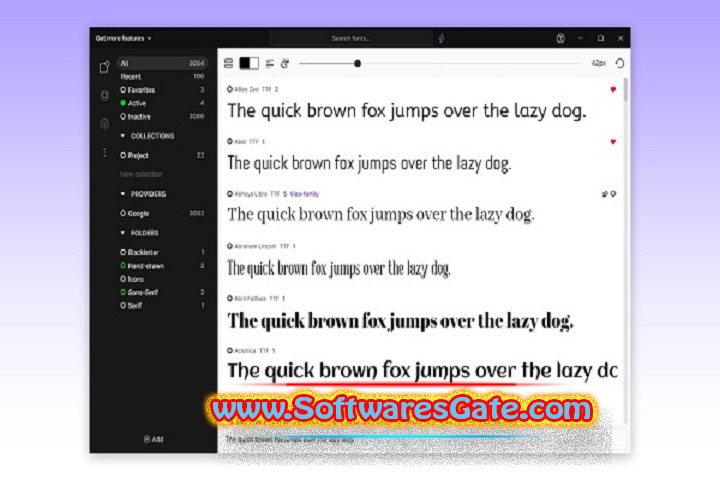Image resolution: width=720 pixels, height=480 pixels.
Task: Click the icon between alignment and size slider
Action: pos(285,63)
